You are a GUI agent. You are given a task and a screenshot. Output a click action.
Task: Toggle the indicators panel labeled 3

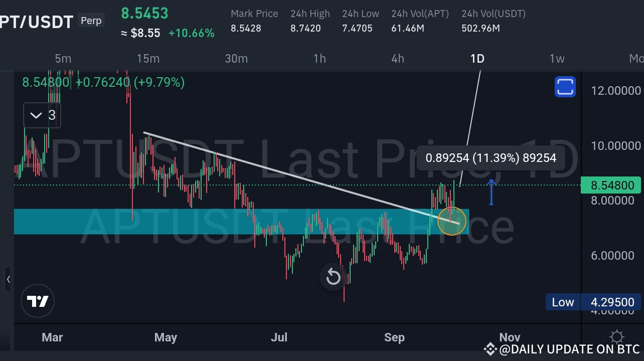tap(52, 115)
